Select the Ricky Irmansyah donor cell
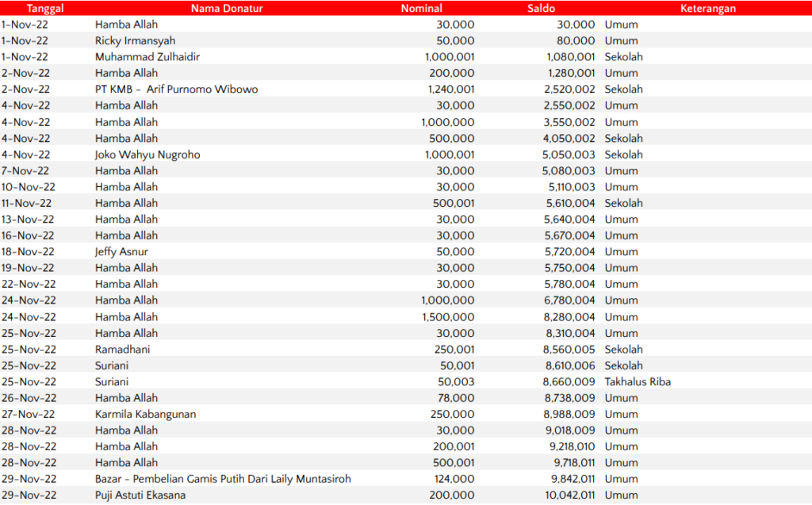The image size is (812, 505). pos(135,40)
